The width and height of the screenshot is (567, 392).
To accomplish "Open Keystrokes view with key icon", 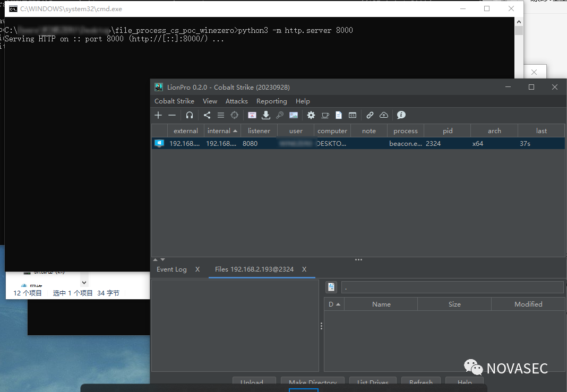I will point(280,115).
